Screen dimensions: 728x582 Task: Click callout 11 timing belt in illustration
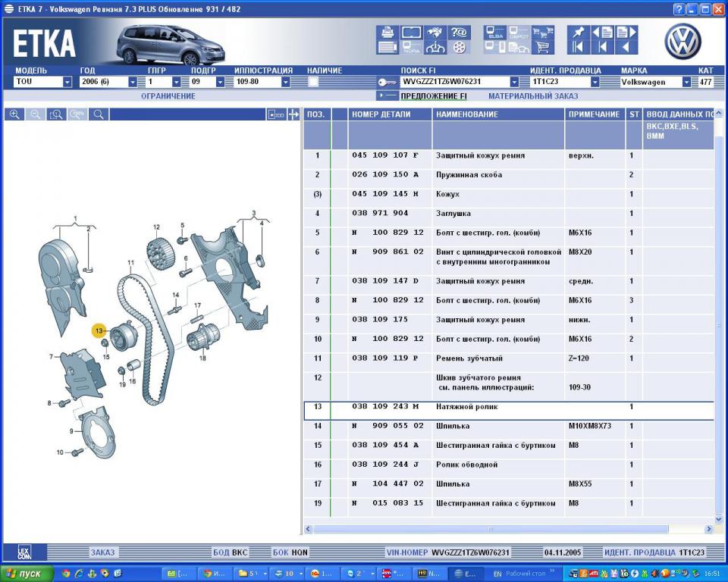click(130, 263)
